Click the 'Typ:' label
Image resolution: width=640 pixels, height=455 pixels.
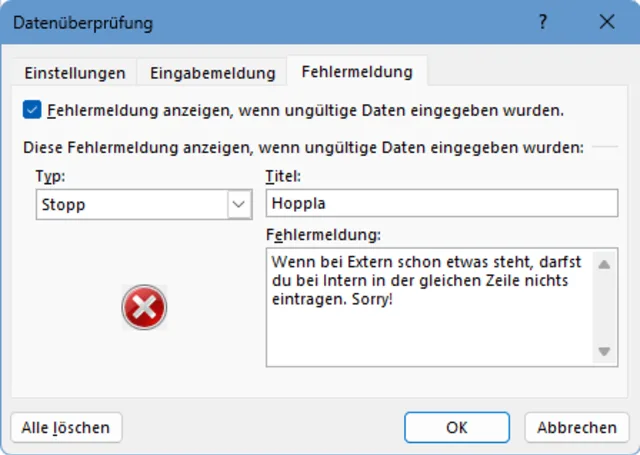[49, 177]
